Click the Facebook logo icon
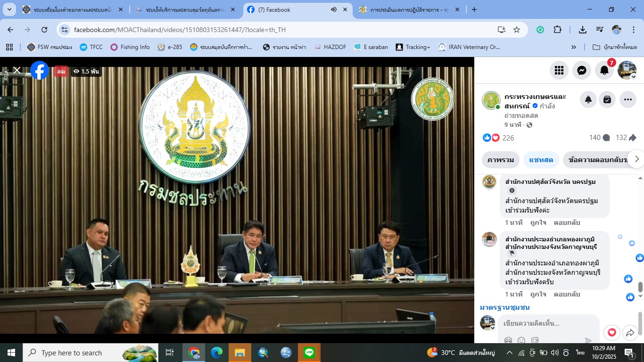 40,70
